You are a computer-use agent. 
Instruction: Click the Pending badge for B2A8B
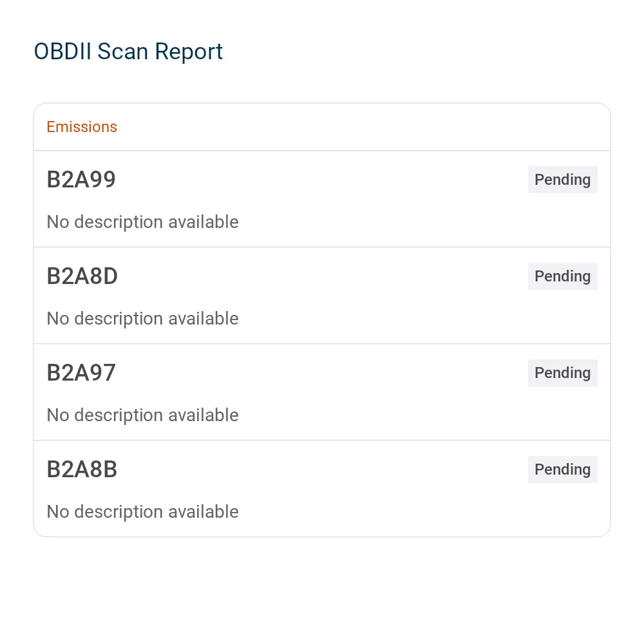point(562,469)
